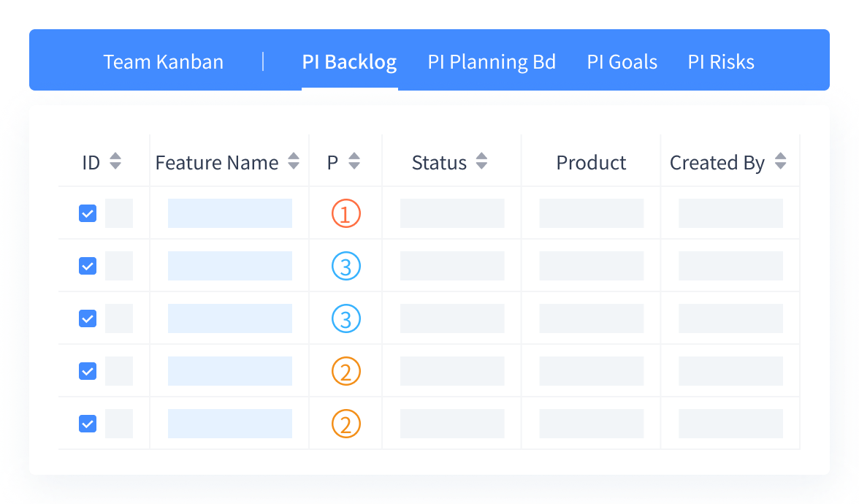
Task: Click the priority 2 badge in fifth row
Action: point(346,424)
